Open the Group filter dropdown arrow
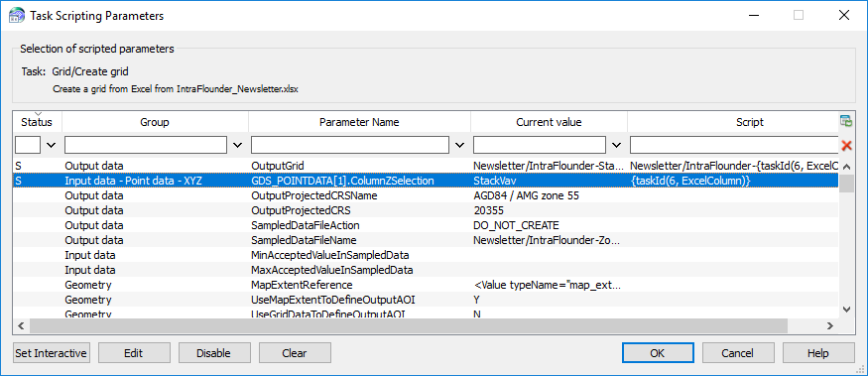The height and width of the screenshot is (376, 868). [x=238, y=145]
